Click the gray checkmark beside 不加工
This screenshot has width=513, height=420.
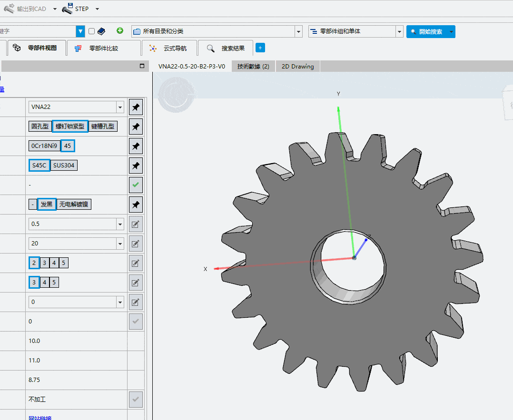click(136, 400)
